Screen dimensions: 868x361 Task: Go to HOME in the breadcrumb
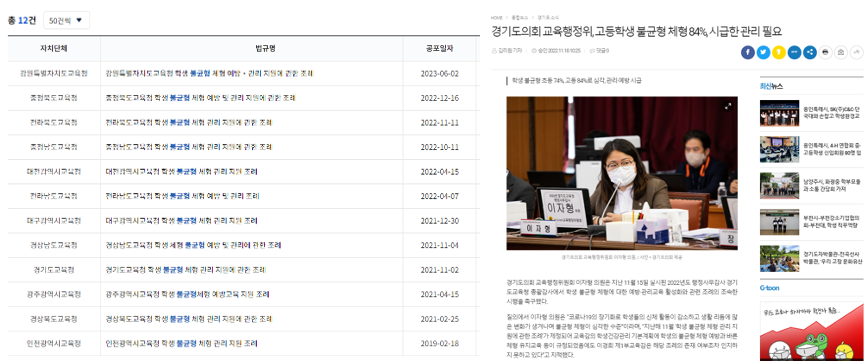(496, 18)
